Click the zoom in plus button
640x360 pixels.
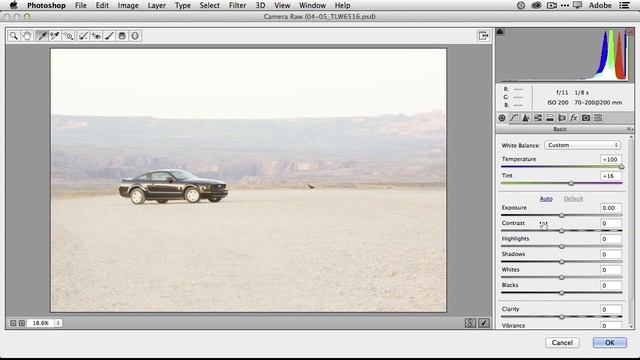(22, 323)
